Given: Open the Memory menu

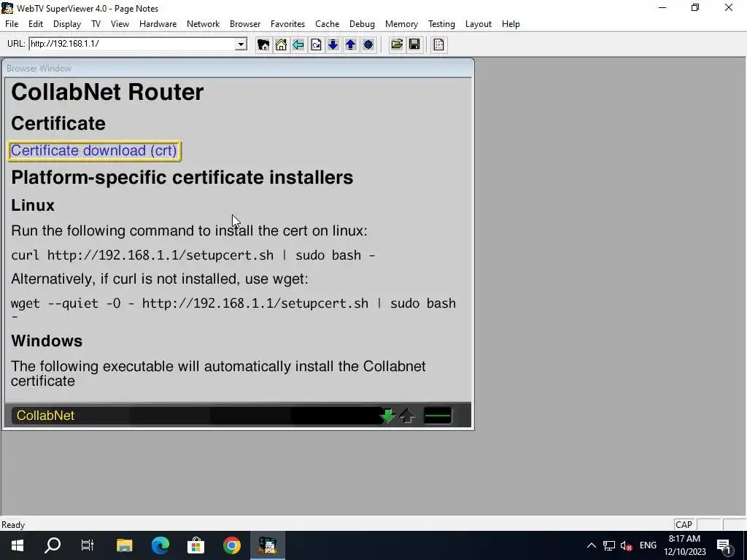Looking at the screenshot, I should pos(401,24).
